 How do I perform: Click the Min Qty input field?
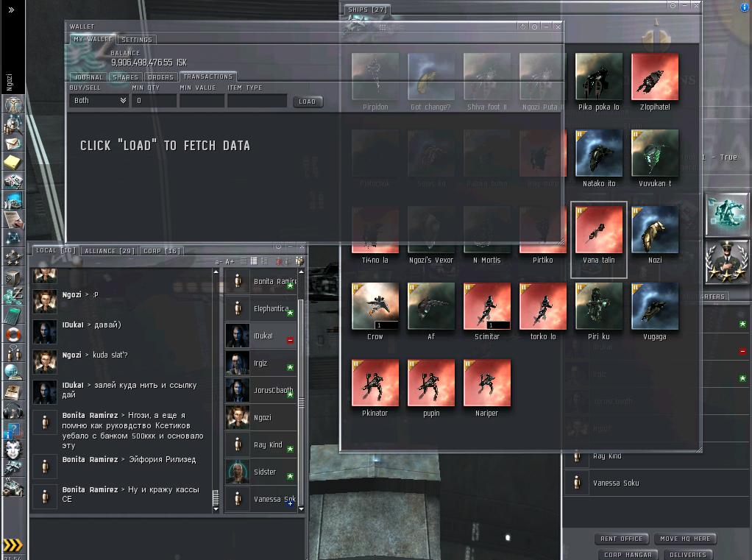[155, 101]
